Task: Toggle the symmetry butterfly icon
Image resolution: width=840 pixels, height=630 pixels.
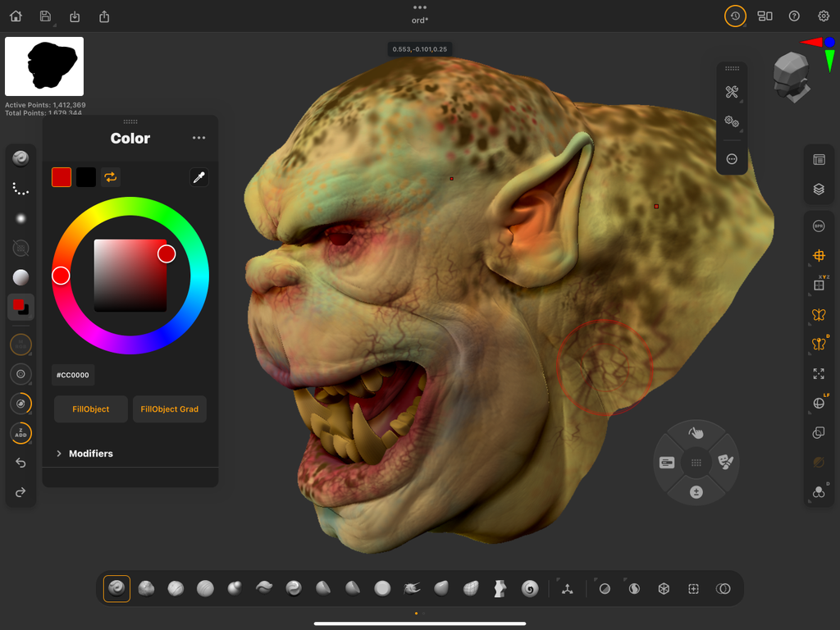Action: [818, 314]
